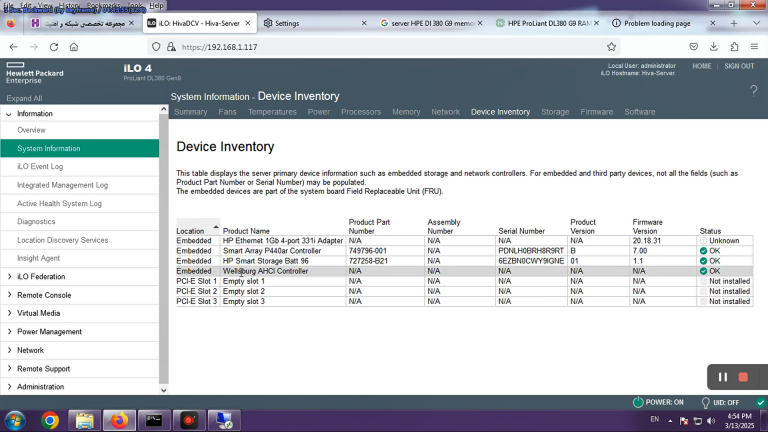Open the command prompt taskbar icon

[x=154, y=421]
